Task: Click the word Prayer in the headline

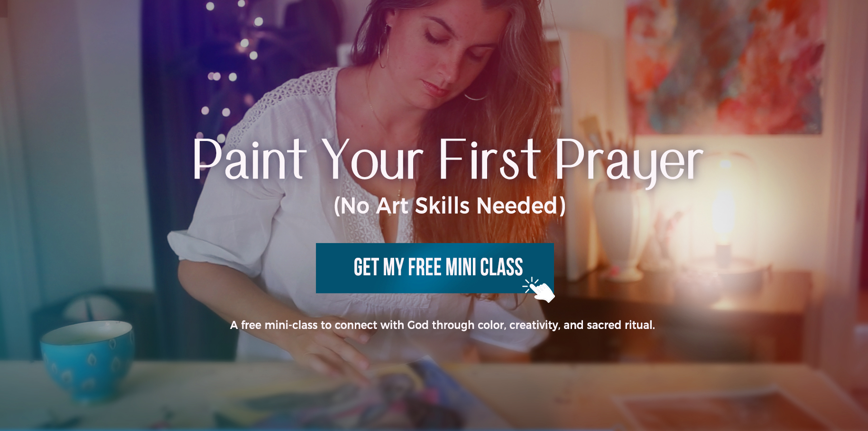Action: [629, 162]
